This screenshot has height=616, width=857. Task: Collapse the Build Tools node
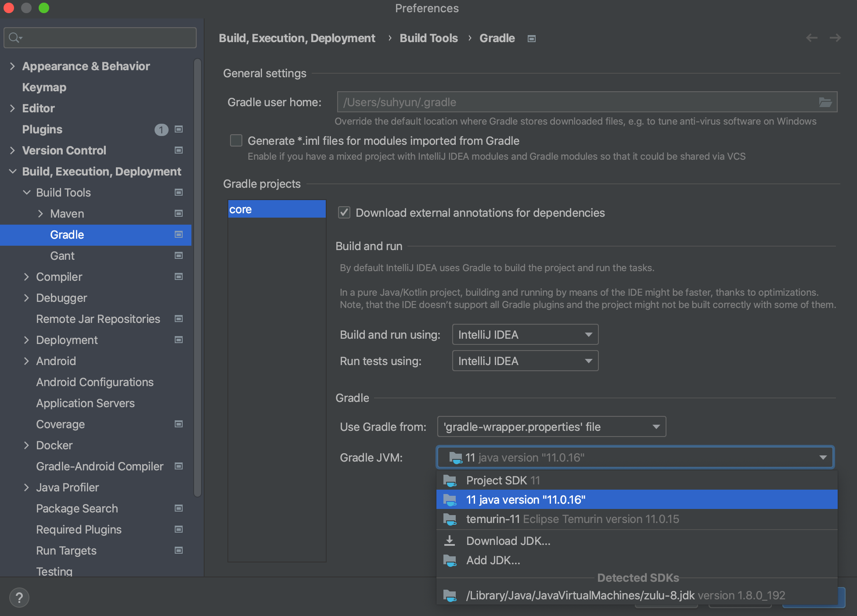[x=27, y=193]
